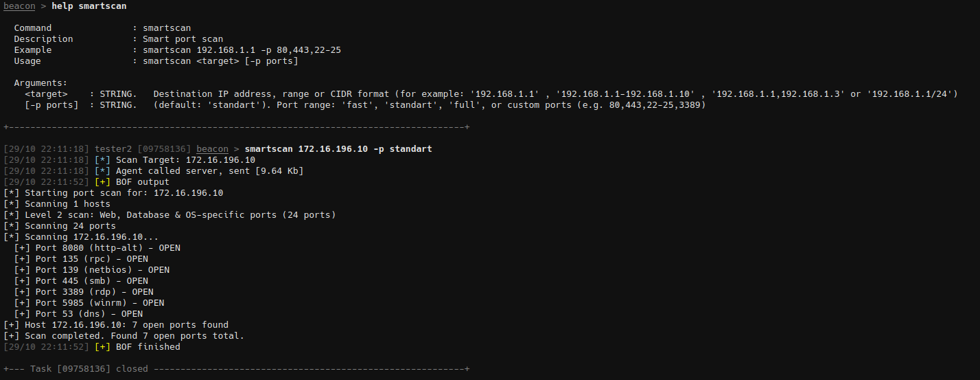The width and height of the screenshot is (980, 380).
Task: Click the 'BOF output' log line
Action: click(142, 182)
